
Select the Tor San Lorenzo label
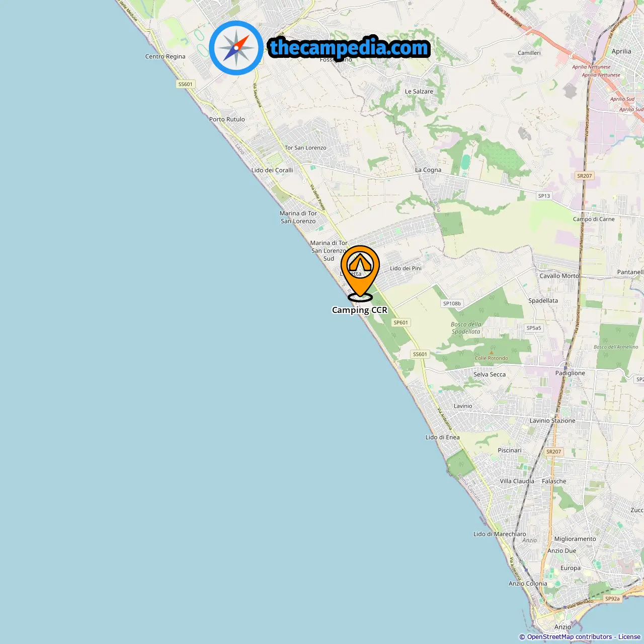[x=305, y=148]
